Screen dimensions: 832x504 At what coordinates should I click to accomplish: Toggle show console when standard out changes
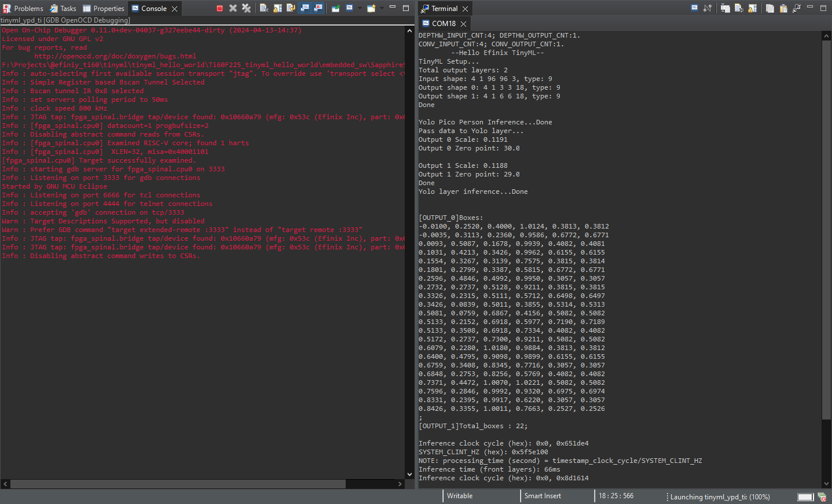pyautogui.click(x=305, y=8)
